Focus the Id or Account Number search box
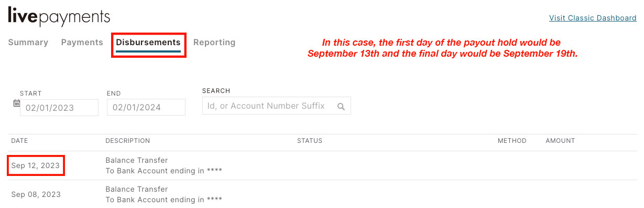The image size is (644, 208). pyautogui.click(x=277, y=106)
